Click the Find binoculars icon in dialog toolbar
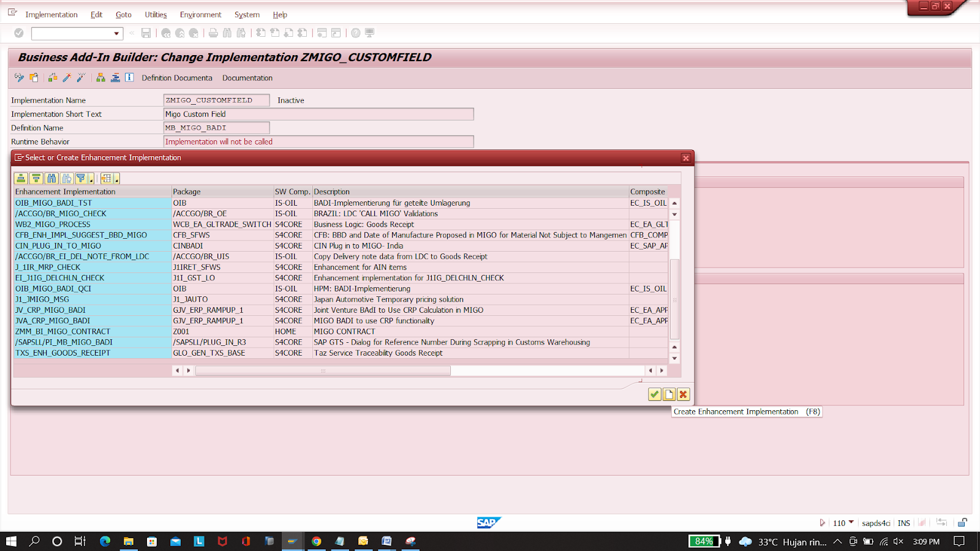The height and width of the screenshot is (551, 980). (51, 178)
